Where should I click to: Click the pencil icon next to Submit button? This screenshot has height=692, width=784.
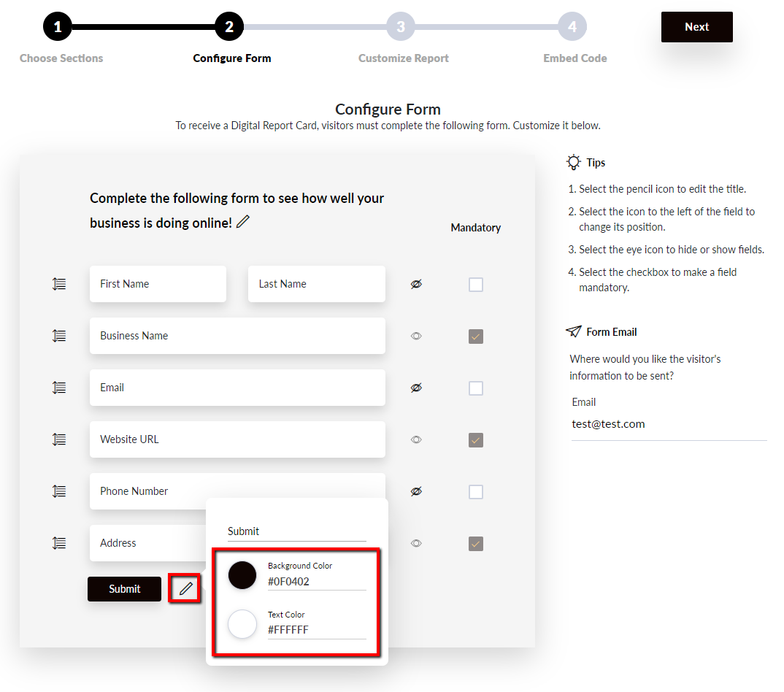click(x=185, y=588)
